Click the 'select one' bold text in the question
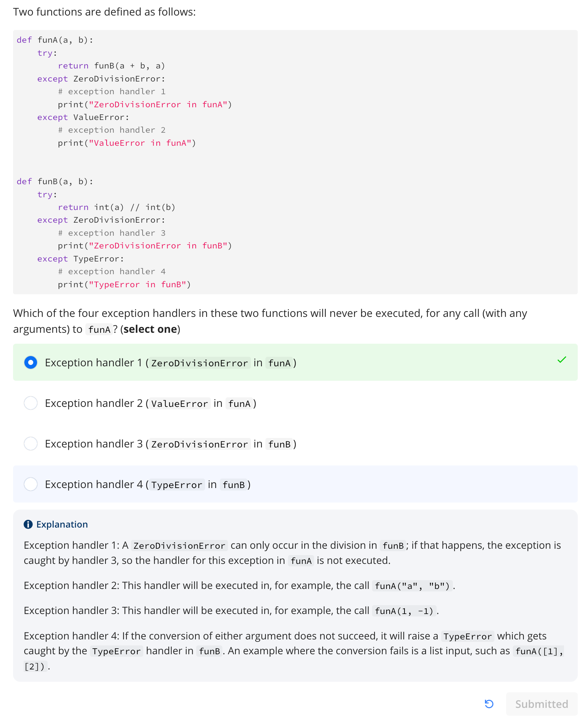The height and width of the screenshot is (722, 588). point(150,329)
